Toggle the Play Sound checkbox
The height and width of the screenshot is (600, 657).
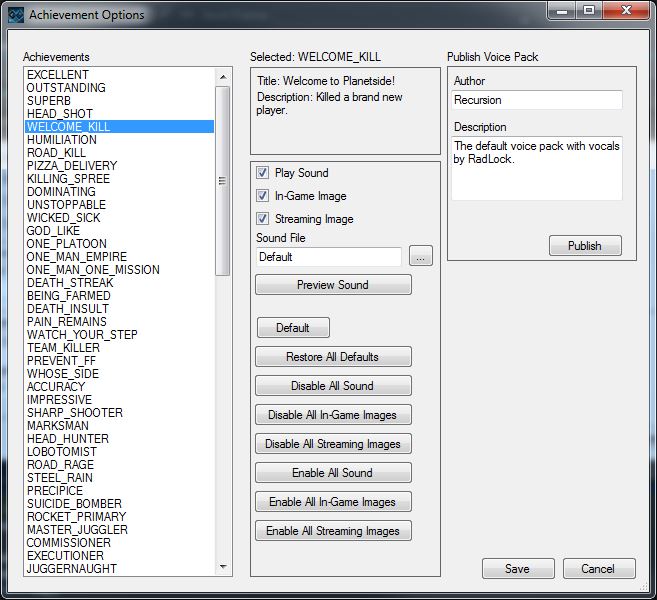pyautogui.click(x=263, y=173)
